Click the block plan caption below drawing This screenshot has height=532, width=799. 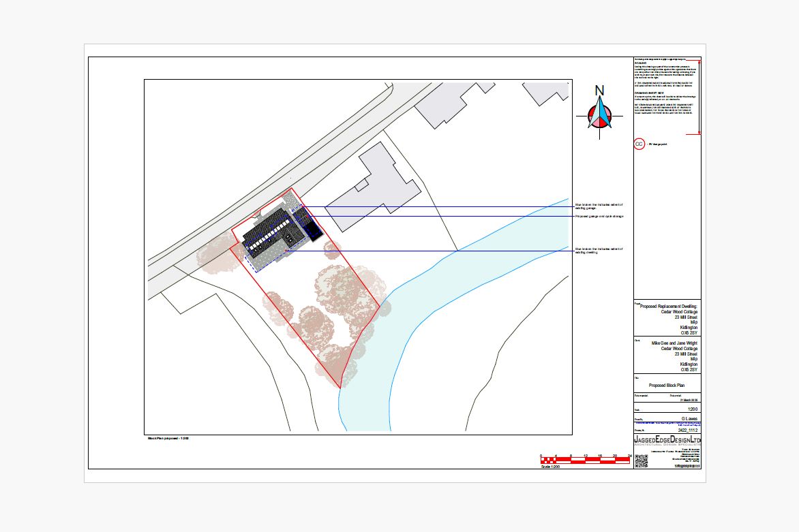(x=168, y=438)
